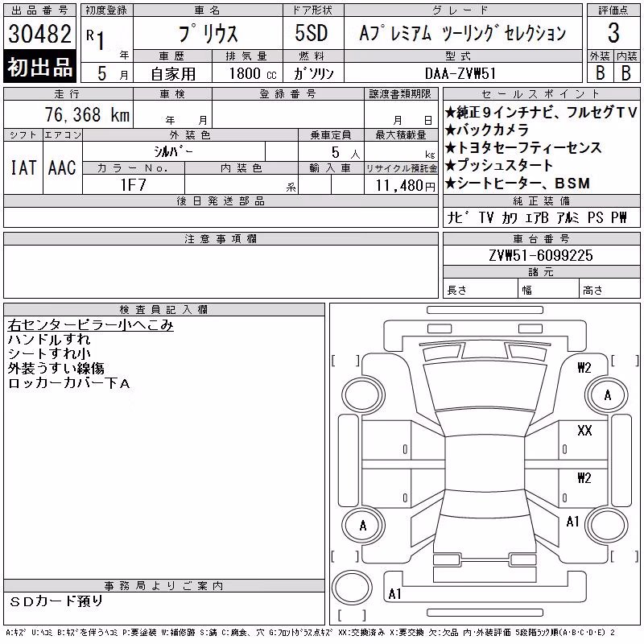This screenshot has height=644, width=644.
Task: Click the front-right wheel A marker
Action: (x=608, y=395)
